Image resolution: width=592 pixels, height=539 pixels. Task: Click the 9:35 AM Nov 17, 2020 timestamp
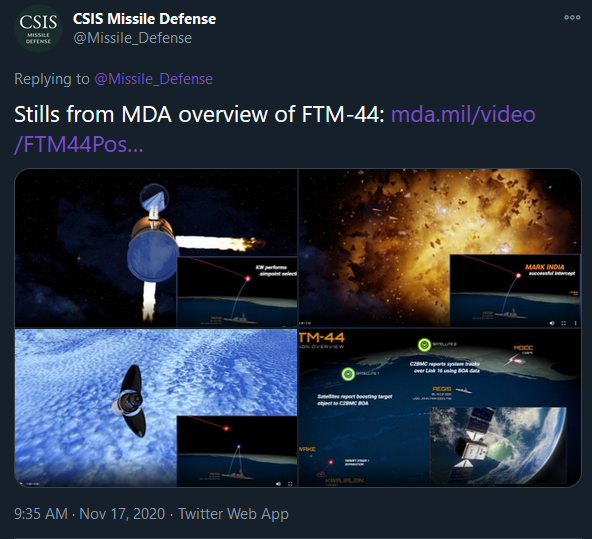coord(89,514)
